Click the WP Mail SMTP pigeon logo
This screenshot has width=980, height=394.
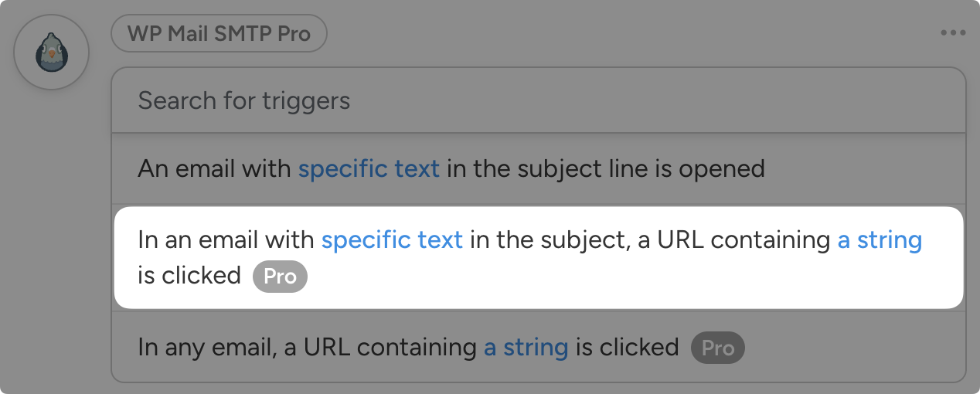pos(52,52)
